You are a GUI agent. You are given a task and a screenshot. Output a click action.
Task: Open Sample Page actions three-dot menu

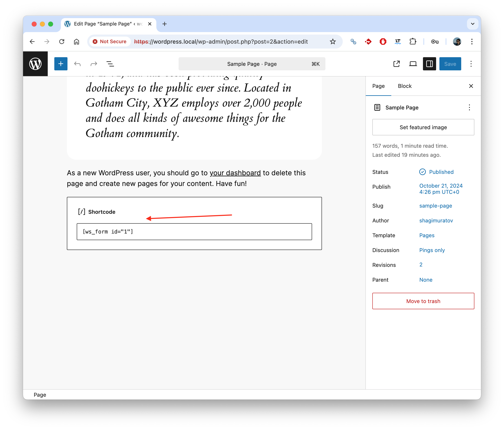click(x=469, y=107)
